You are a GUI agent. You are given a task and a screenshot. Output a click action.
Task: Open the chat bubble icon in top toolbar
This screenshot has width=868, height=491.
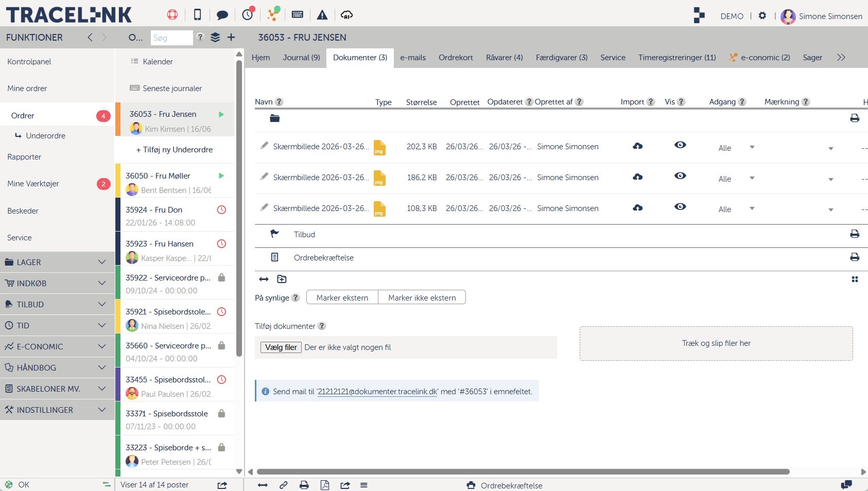coord(222,15)
